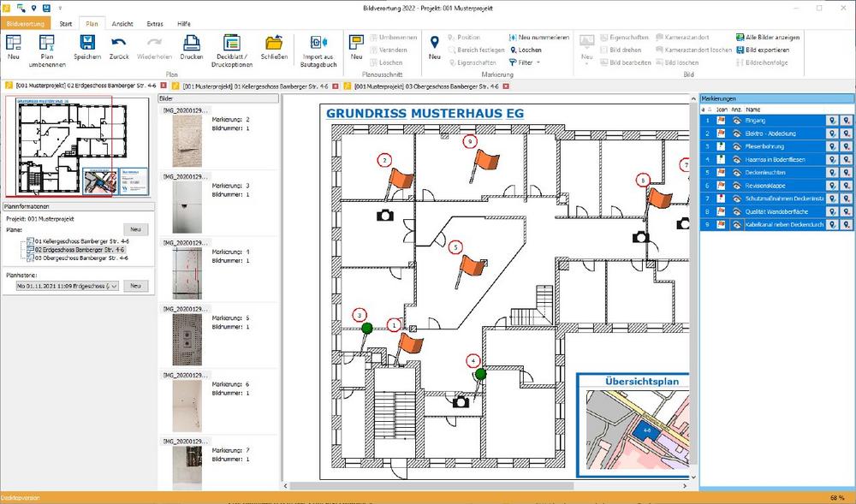Viewport: 856px width, 504px height.
Task: Click Alle Bilder anzeigen
Action: point(767,38)
